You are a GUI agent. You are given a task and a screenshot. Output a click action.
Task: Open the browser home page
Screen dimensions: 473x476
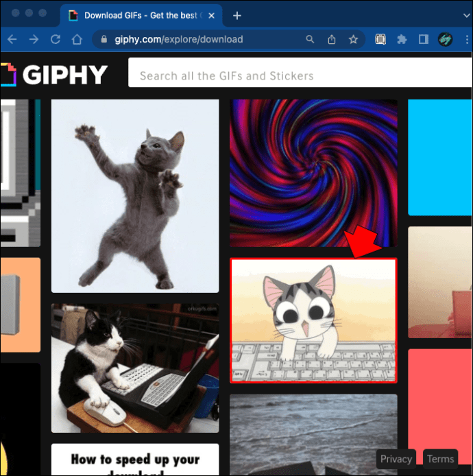(x=77, y=39)
